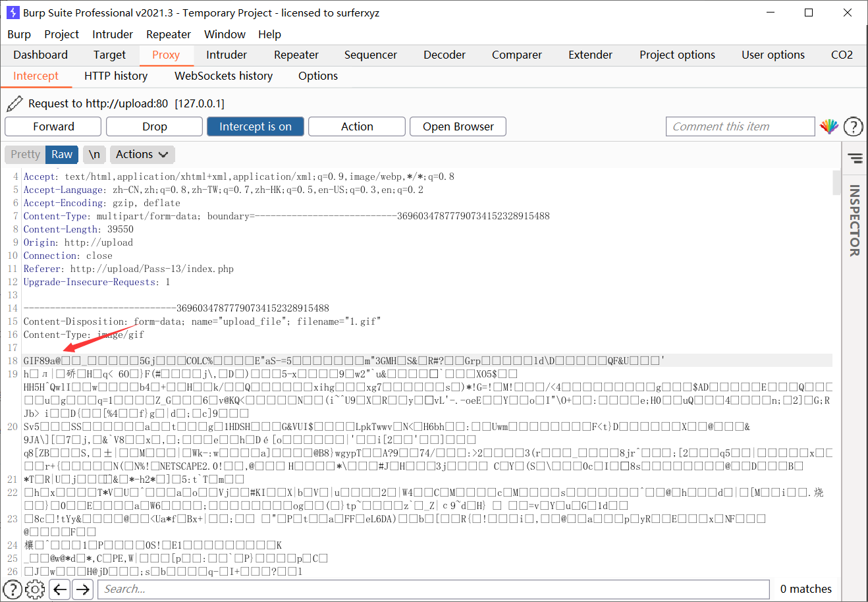Open the Intruder menu
This screenshot has height=602, width=868.
pyautogui.click(x=113, y=34)
